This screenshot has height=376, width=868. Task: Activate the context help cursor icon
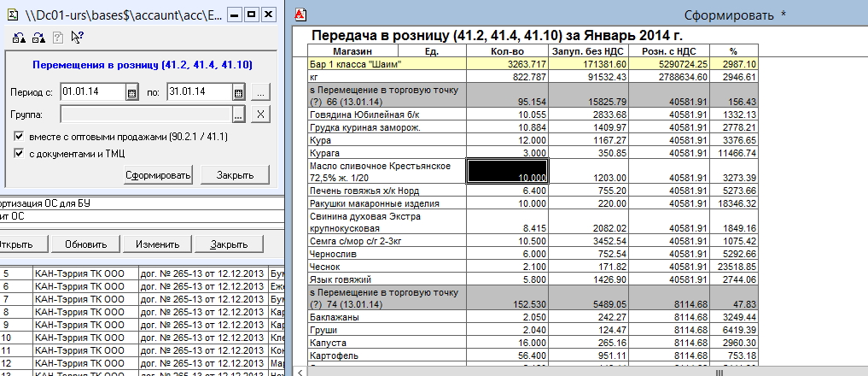coord(77,37)
